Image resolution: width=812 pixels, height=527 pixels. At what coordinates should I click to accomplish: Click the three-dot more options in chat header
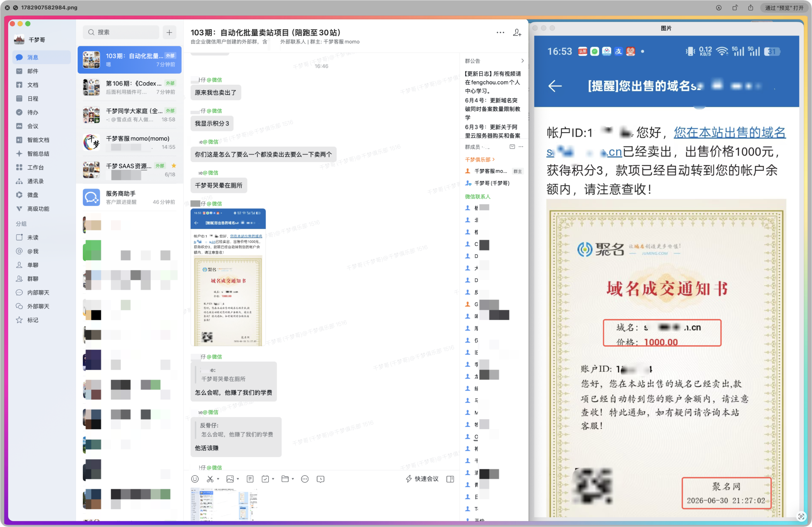(500, 32)
